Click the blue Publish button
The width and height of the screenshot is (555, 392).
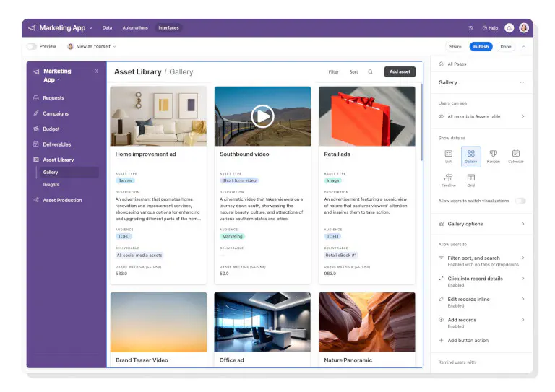[481, 47]
